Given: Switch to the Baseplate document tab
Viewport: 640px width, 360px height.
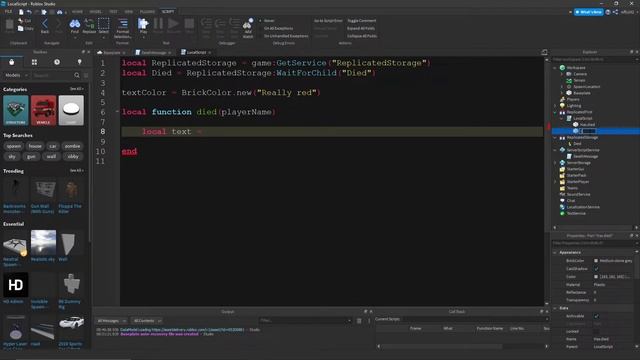Looking at the screenshot, I should click(x=111, y=52).
